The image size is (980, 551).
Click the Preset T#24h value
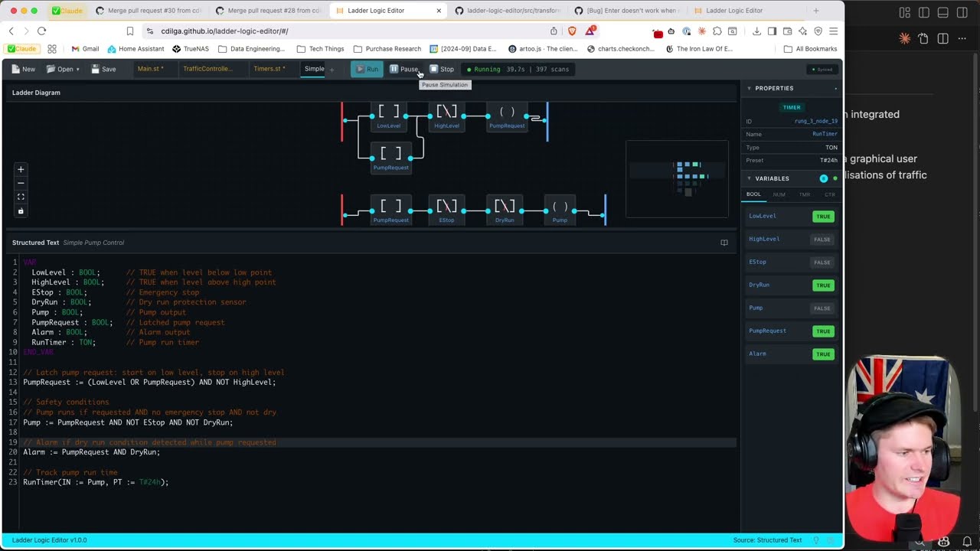[828, 160]
